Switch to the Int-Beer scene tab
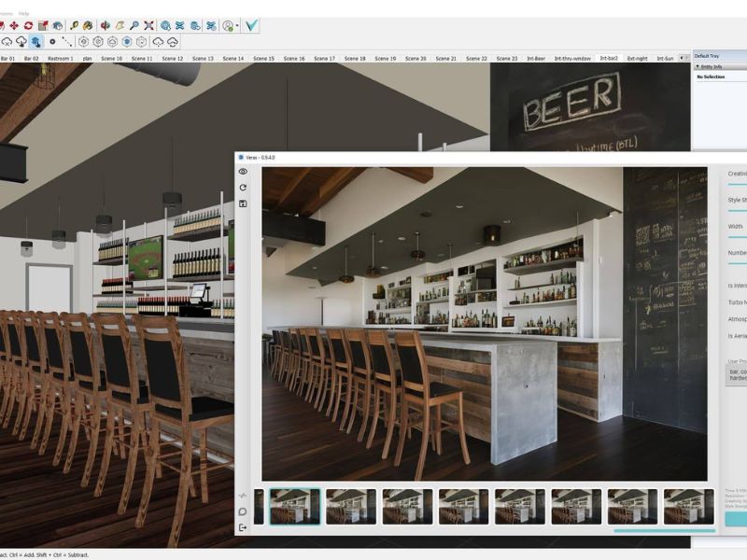The width and height of the screenshot is (747, 560). (x=536, y=59)
